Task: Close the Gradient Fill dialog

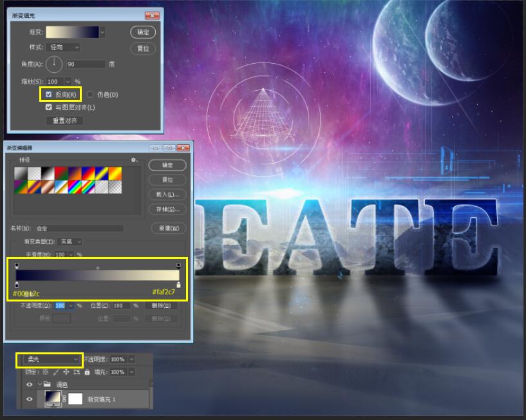Action: 152,15
